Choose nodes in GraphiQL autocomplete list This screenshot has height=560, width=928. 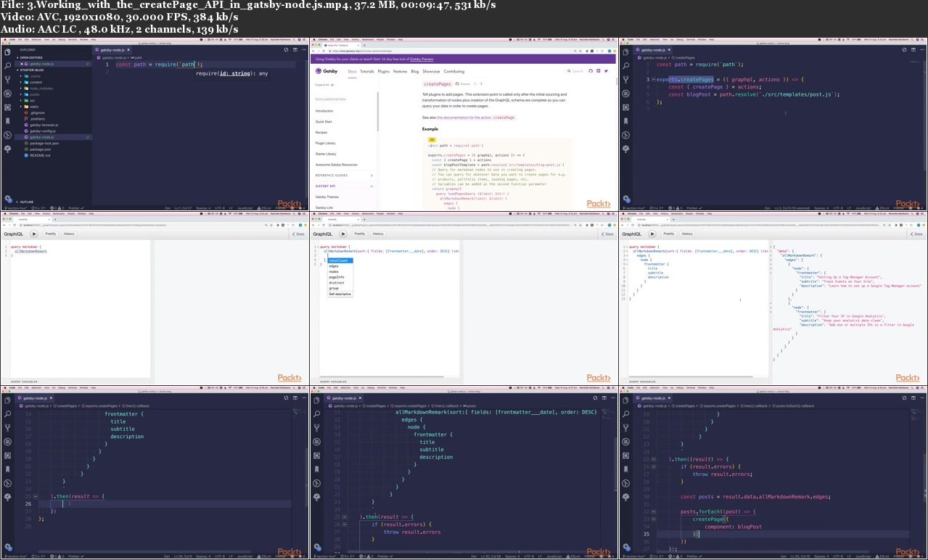coord(340,272)
